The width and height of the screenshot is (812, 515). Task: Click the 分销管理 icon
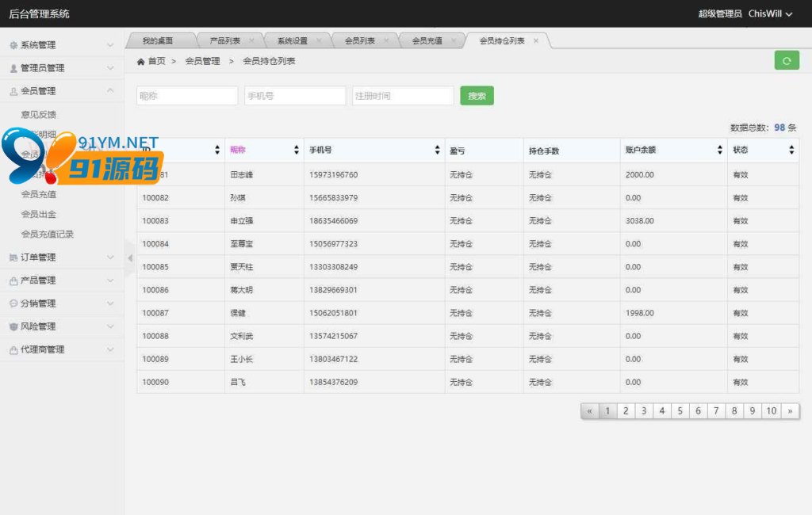[13, 303]
